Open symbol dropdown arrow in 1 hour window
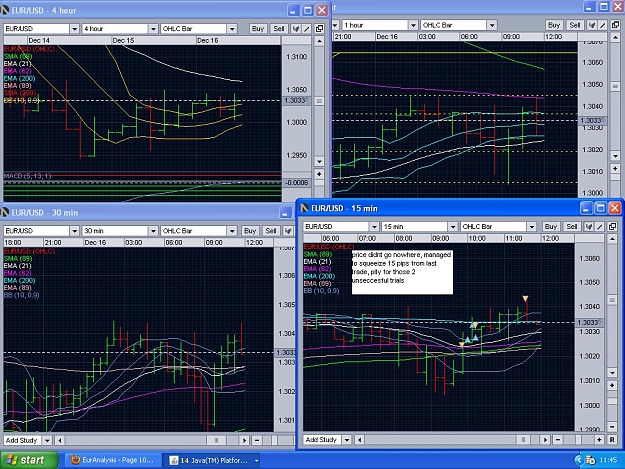This screenshot has width=625, height=469. [335, 25]
